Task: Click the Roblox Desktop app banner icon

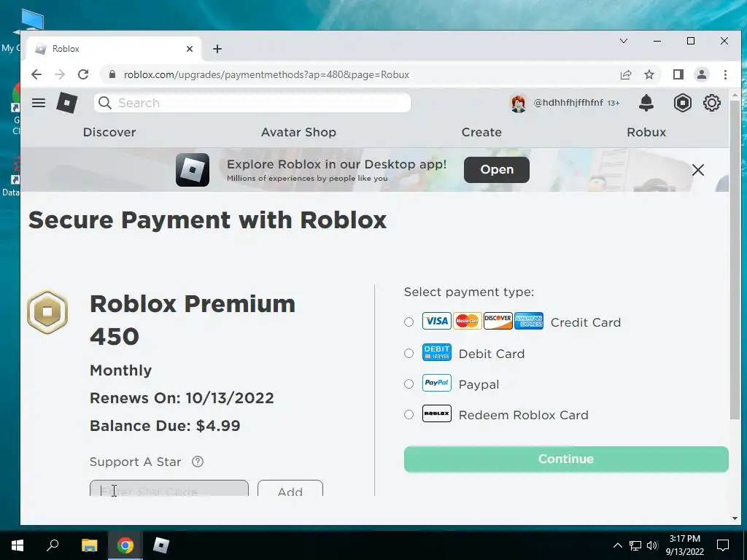Action: point(193,170)
